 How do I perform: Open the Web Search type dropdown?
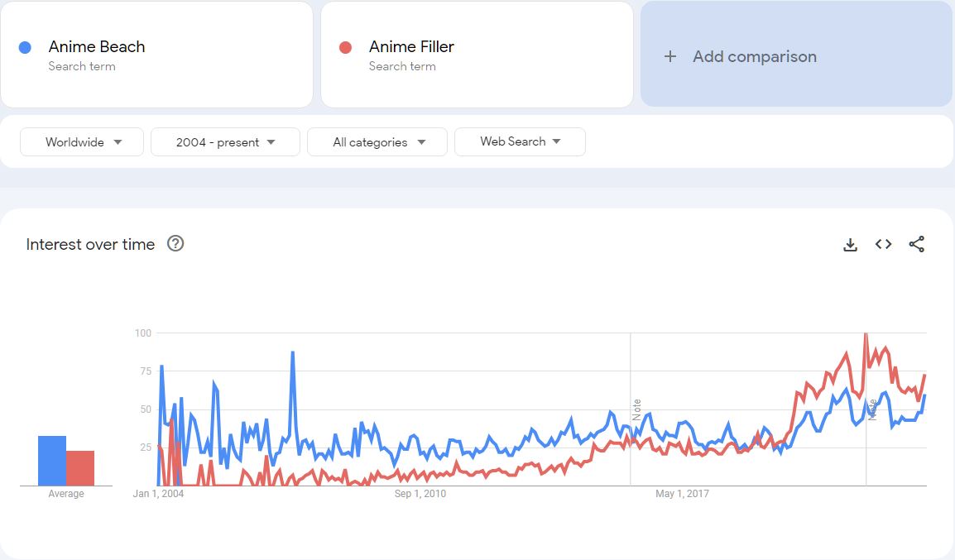pos(520,141)
